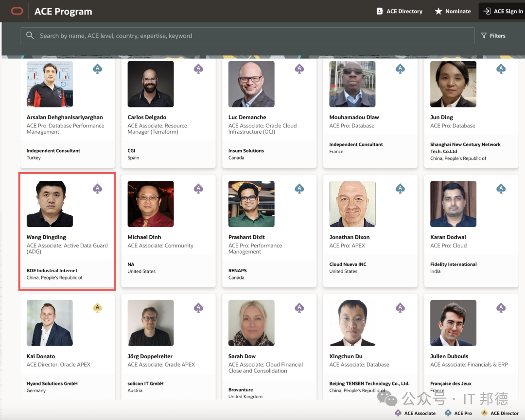Screen dimensions: 525x420
Task: Open Michael Dinh's profile photo
Action: pos(151,204)
